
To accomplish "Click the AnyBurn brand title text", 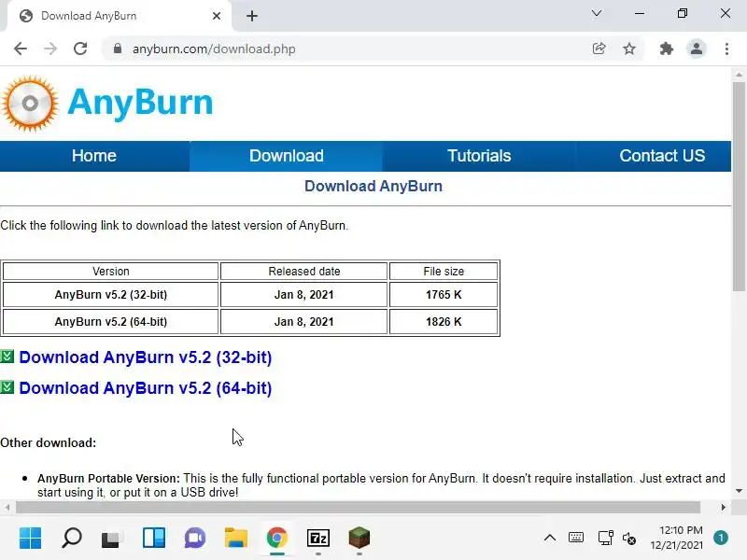I will point(140,103).
